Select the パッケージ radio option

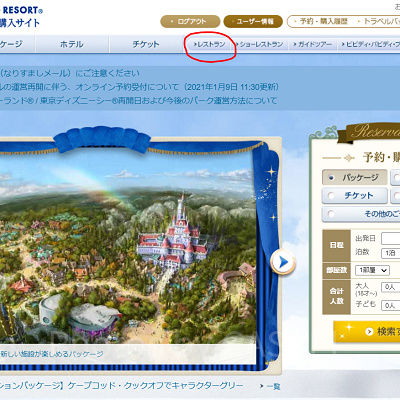pyautogui.click(x=354, y=178)
